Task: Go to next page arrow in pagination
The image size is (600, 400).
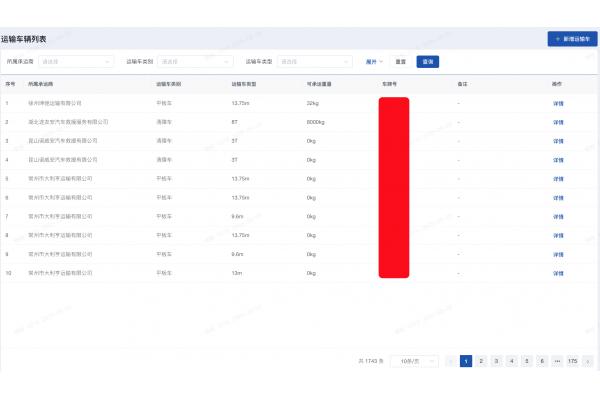Action: pos(588,360)
